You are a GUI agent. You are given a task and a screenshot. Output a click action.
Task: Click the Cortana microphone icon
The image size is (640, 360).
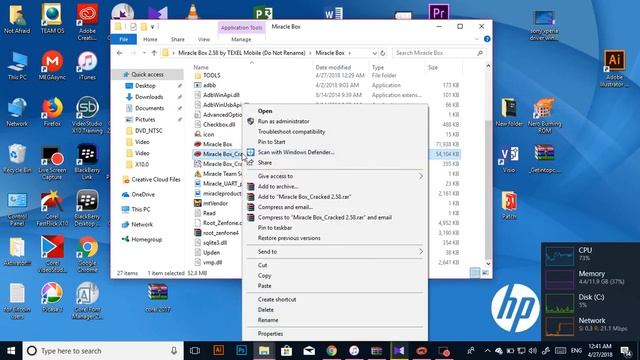coord(174,351)
